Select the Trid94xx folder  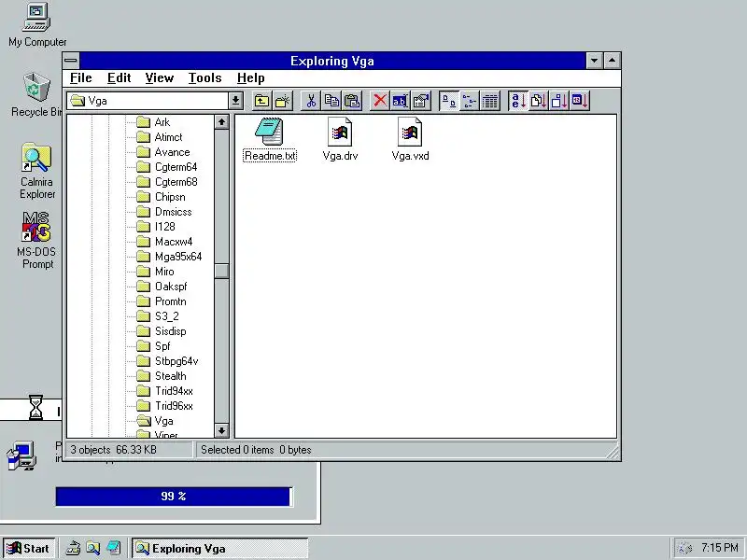165,391
